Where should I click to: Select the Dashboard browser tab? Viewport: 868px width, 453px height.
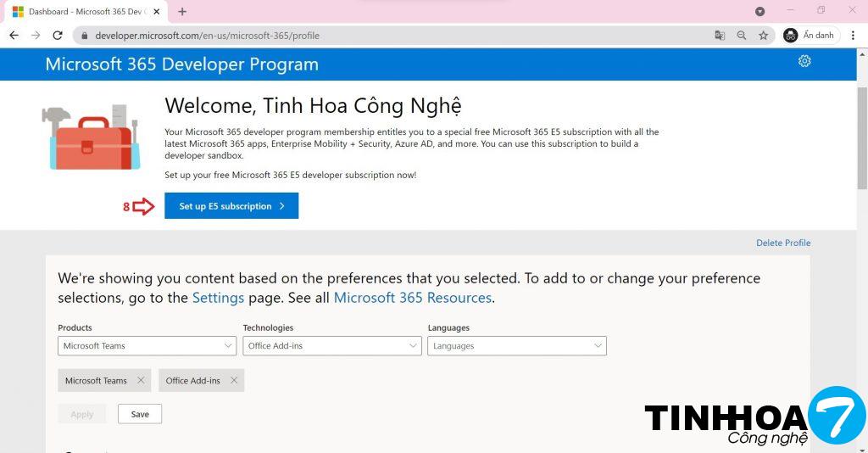click(81, 12)
